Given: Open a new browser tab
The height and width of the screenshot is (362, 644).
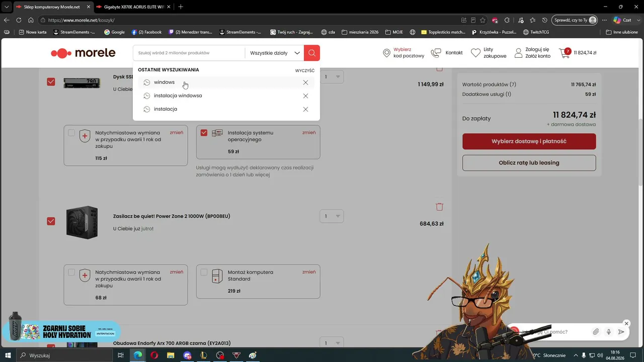Looking at the screenshot, I should (181, 7).
